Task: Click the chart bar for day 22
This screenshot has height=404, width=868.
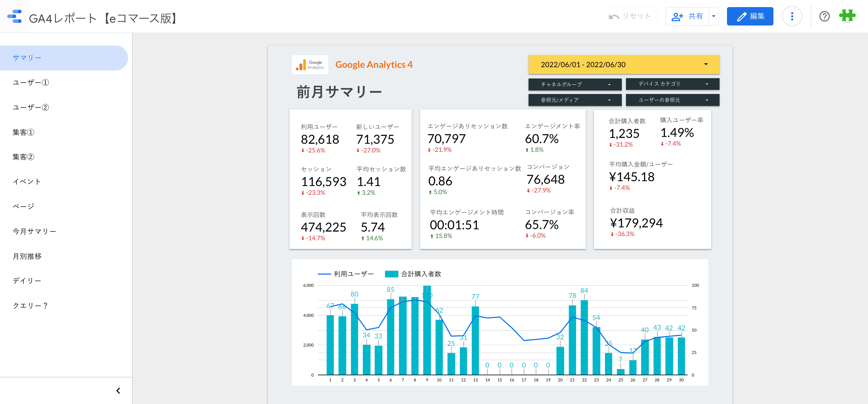Action: (584, 337)
